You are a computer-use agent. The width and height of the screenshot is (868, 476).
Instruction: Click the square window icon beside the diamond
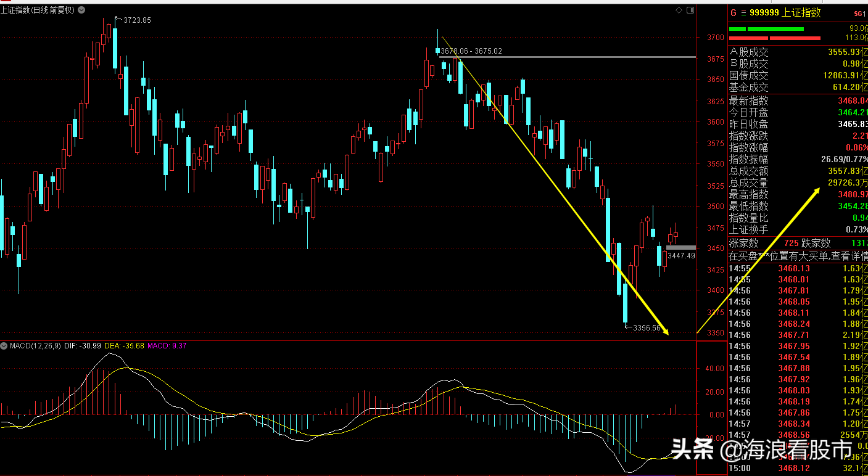coord(689,10)
